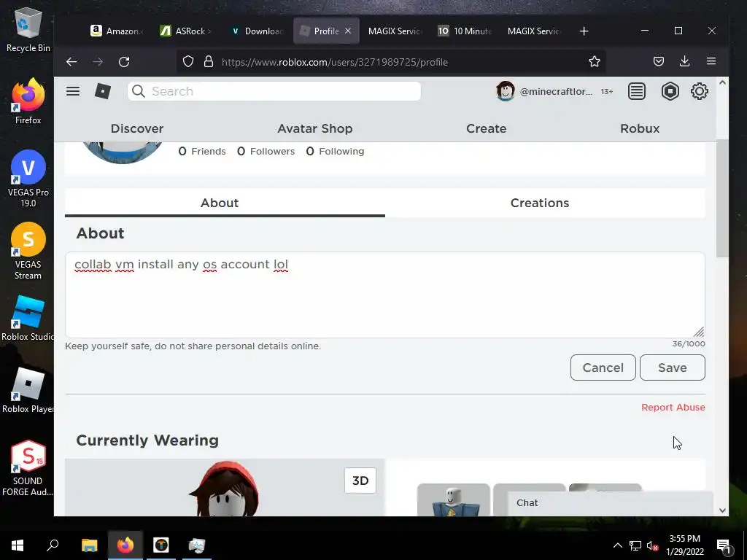Open the Create menu item
Image resolution: width=747 pixels, height=560 pixels.
486,128
